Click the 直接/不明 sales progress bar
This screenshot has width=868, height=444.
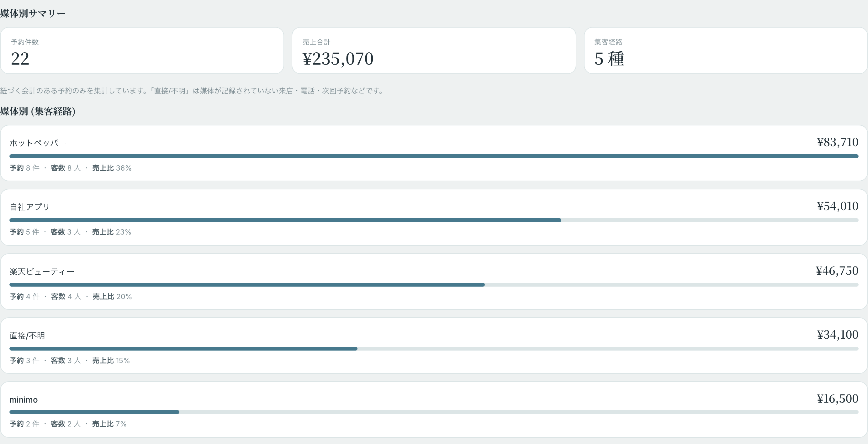tap(434, 349)
